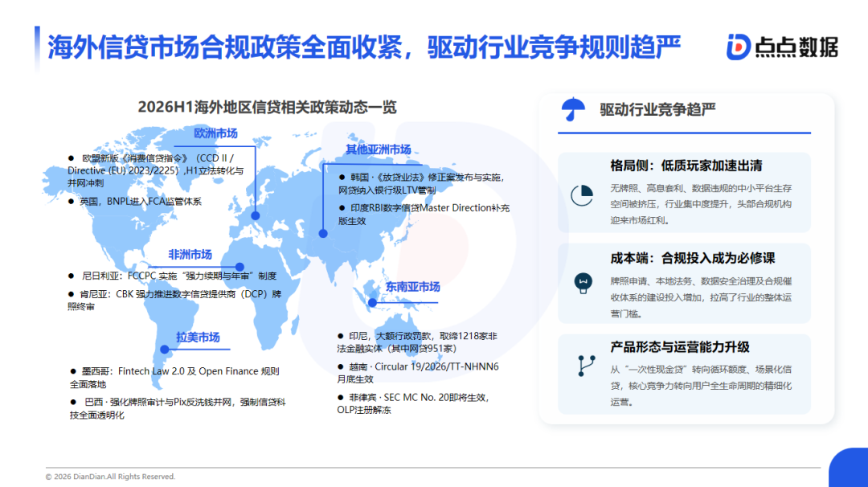868x487 pixels.
Task: Select the 欧洲市场 label
Action: (215, 133)
